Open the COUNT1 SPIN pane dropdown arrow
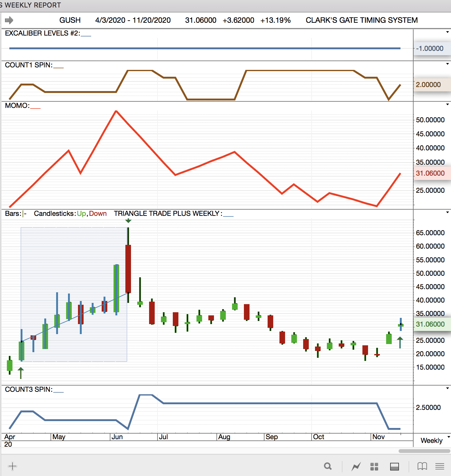 (448, 64)
